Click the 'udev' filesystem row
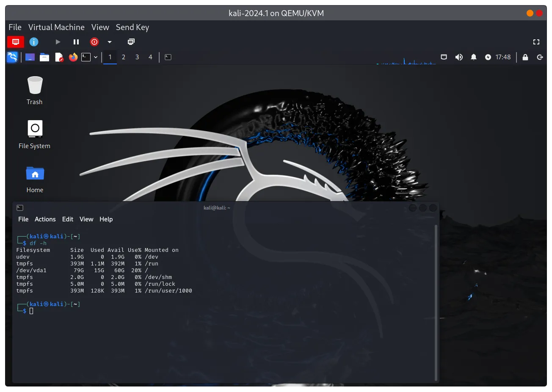This screenshot has height=392, width=552. (x=87, y=257)
